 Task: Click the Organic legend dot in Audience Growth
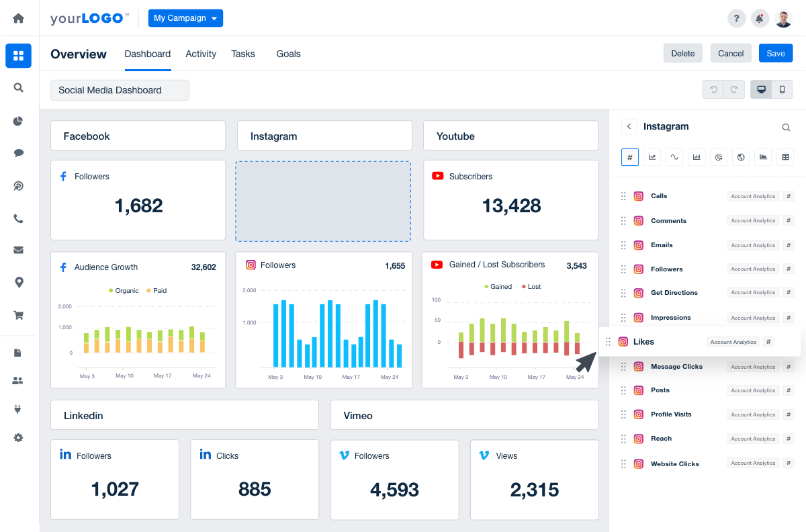click(x=111, y=291)
